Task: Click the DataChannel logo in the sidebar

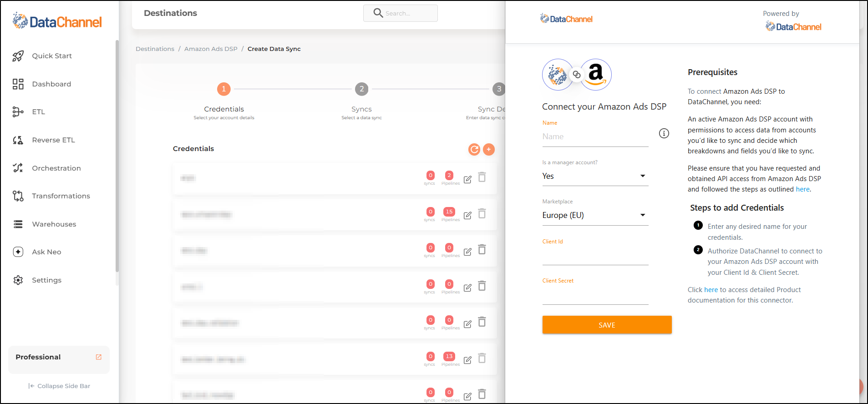Action: point(57,21)
